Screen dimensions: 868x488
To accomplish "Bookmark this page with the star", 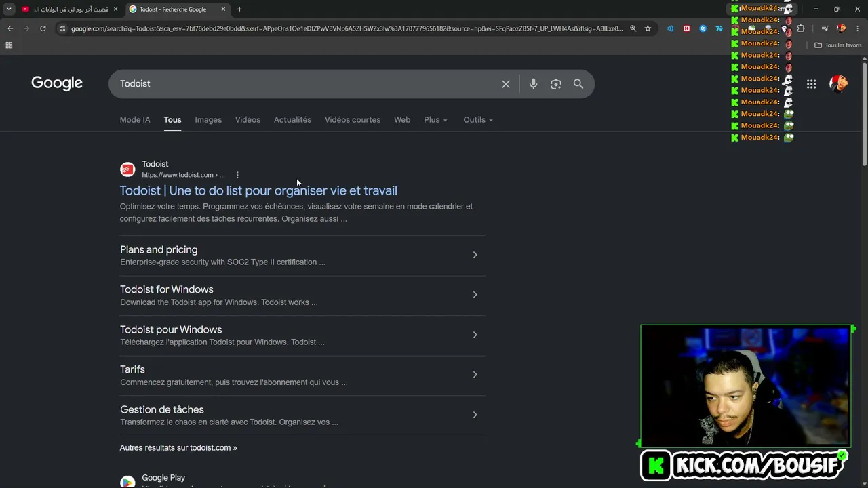I will click(648, 28).
